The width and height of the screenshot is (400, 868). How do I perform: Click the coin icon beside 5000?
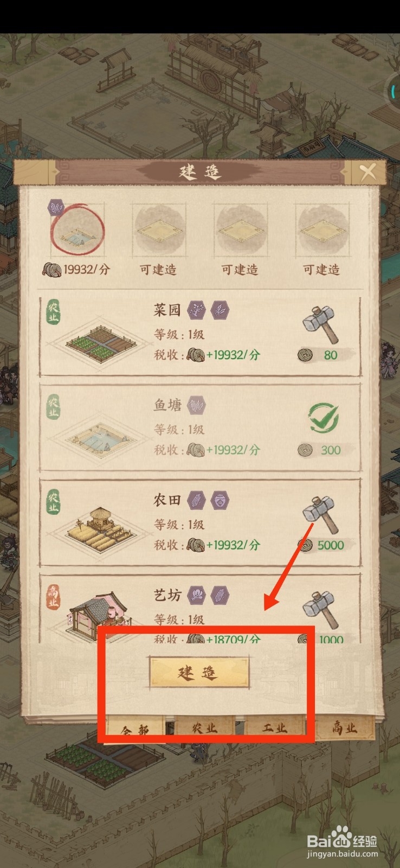[305, 544]
